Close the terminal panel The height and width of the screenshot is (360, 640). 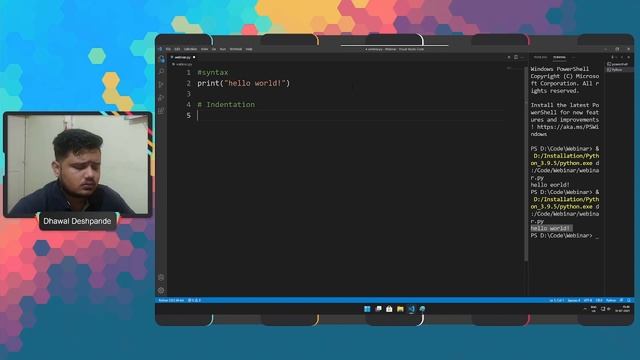(629, 57)
